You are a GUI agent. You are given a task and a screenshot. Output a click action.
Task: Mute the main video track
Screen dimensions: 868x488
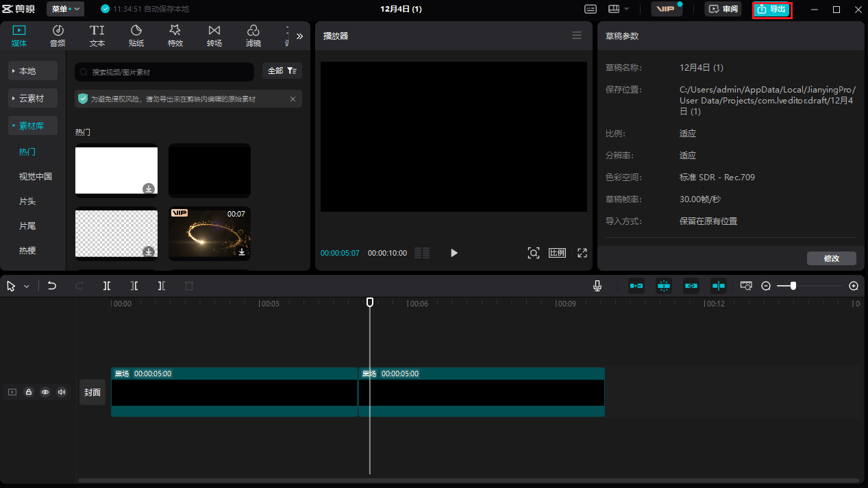pyautogui.click(x=62, y=392)
